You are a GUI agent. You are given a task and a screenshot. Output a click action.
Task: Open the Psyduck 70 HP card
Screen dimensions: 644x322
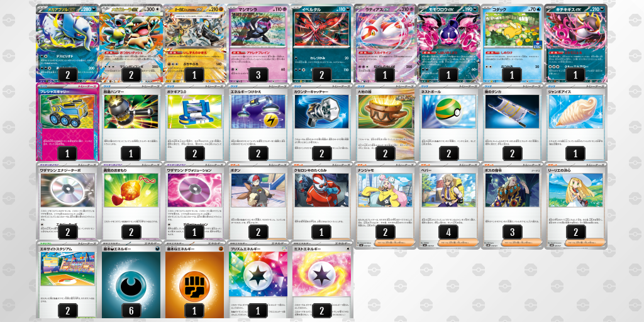click(x=512, y=43)
